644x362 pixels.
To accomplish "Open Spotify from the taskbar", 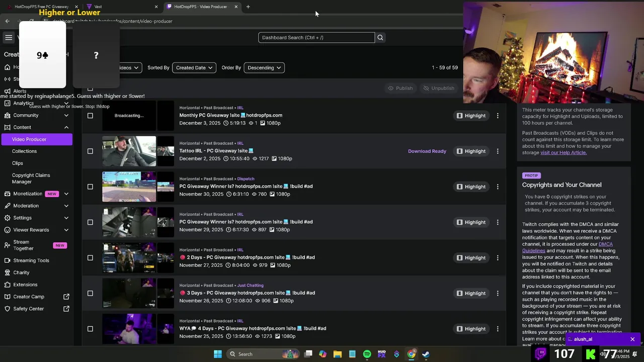I will (x=367, y=354).
